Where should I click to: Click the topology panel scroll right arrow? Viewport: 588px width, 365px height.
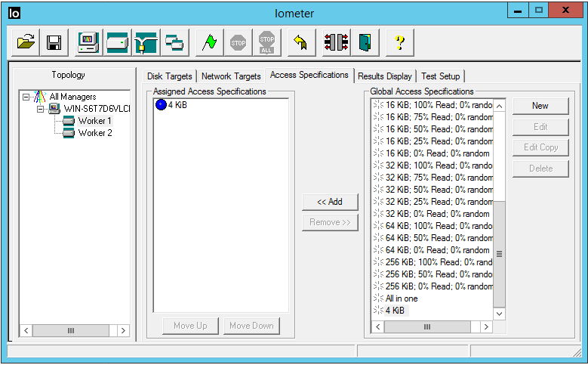(123, 330)
